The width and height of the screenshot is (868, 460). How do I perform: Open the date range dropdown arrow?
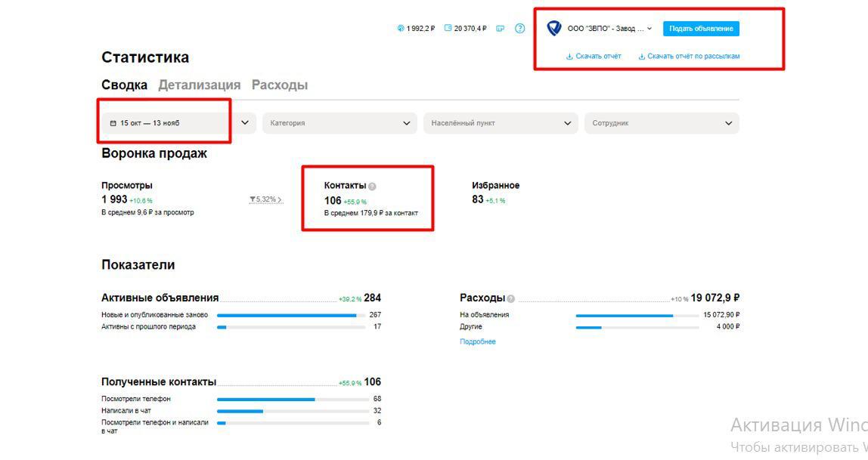(x=245, y=122)
